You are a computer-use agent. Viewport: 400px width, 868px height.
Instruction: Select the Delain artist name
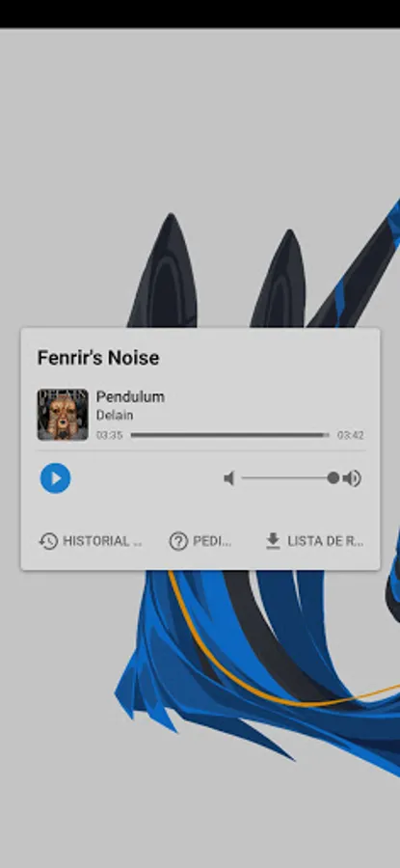(x=115, y=415)
